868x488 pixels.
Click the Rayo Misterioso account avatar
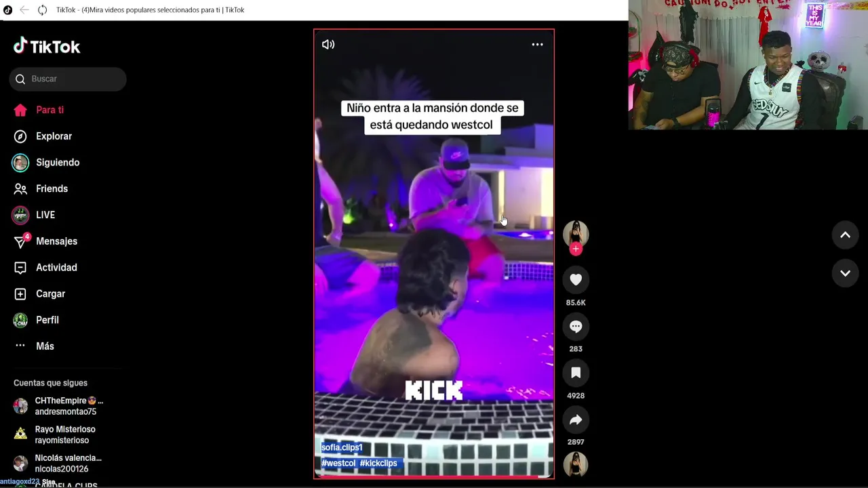pyautogui.click(x=21, y=434)
